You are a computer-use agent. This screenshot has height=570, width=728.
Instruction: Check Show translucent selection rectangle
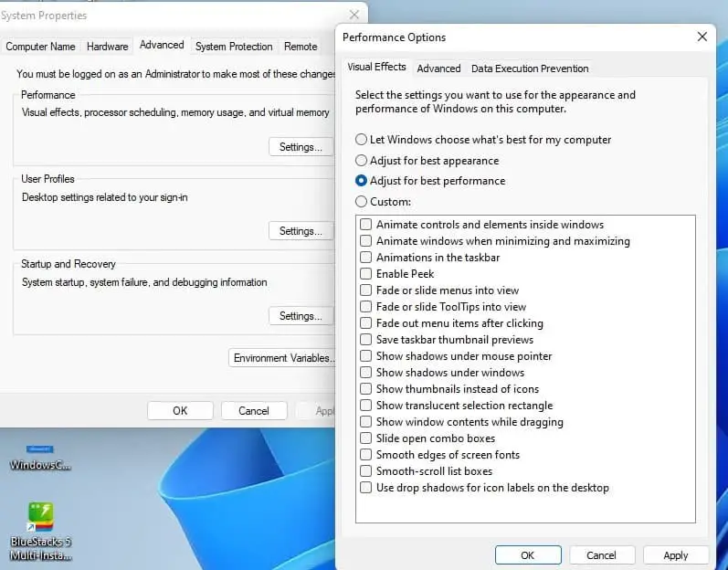pos(366,406)
